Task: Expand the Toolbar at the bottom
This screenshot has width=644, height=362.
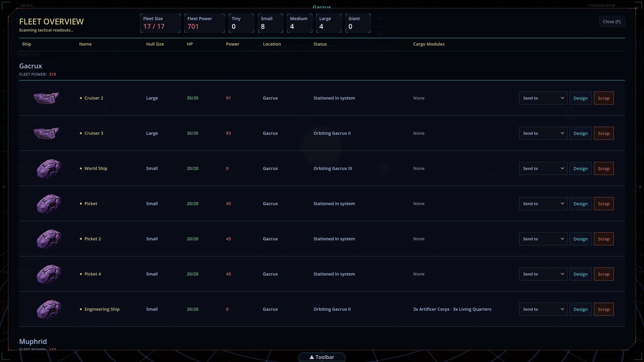Action: (x=322, y=357)
